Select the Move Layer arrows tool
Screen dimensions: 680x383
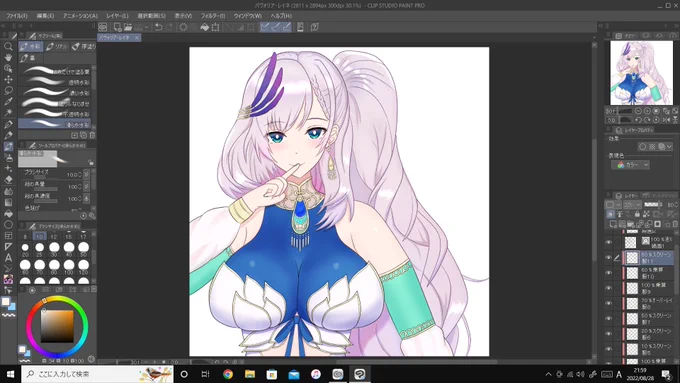point(8,79)
